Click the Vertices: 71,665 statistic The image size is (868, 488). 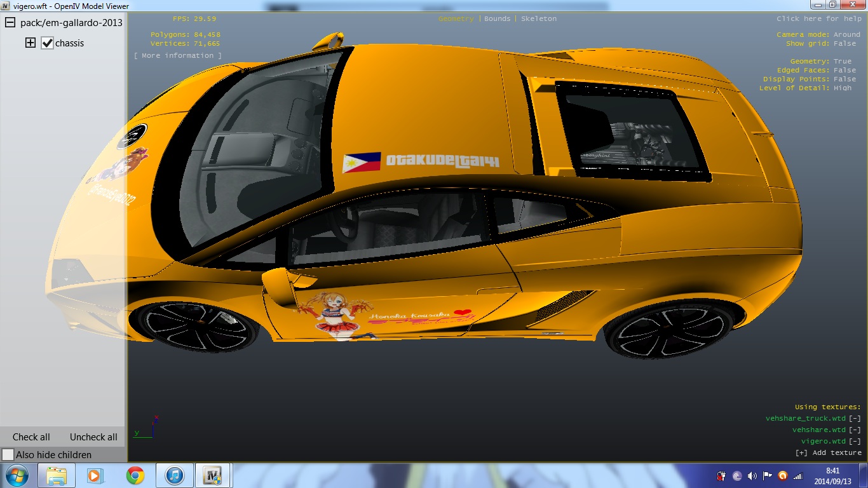pyautogui.click(x=186, y=43)
